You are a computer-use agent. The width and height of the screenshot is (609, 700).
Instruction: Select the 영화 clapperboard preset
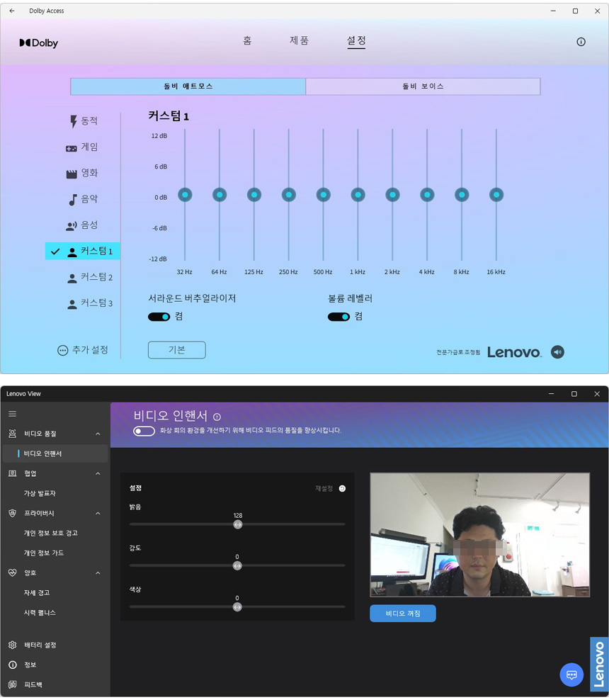[x=82, y=173]
